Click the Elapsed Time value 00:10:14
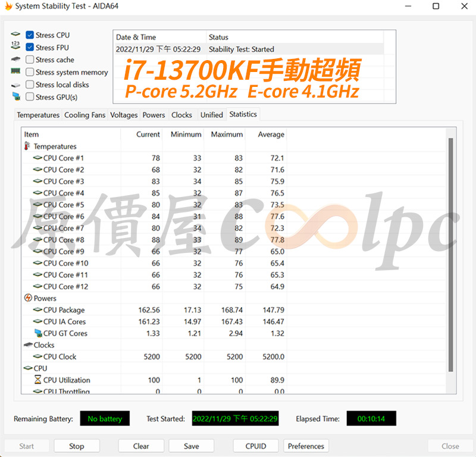Viewport: 476px width, 457px height. [371, 418]
